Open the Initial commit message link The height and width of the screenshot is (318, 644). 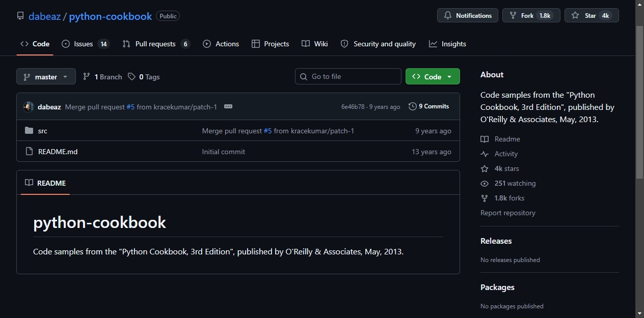tap(223, 152)
